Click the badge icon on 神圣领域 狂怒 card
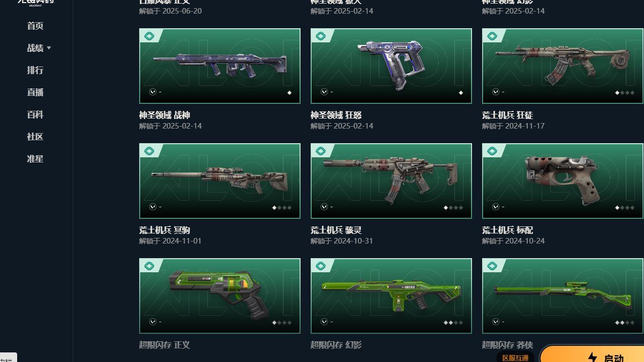This screenshot has height=362, width=644. 321,36
